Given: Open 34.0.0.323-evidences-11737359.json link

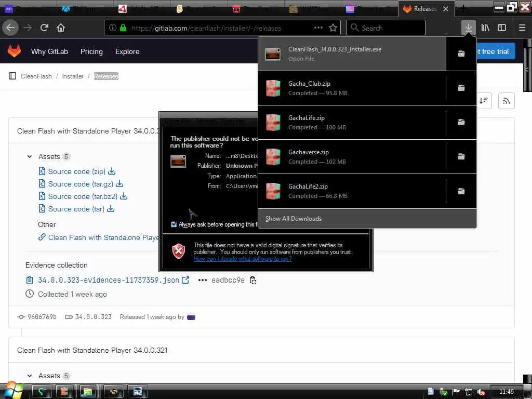Looking at the screenshot, I should pos(109,280).
